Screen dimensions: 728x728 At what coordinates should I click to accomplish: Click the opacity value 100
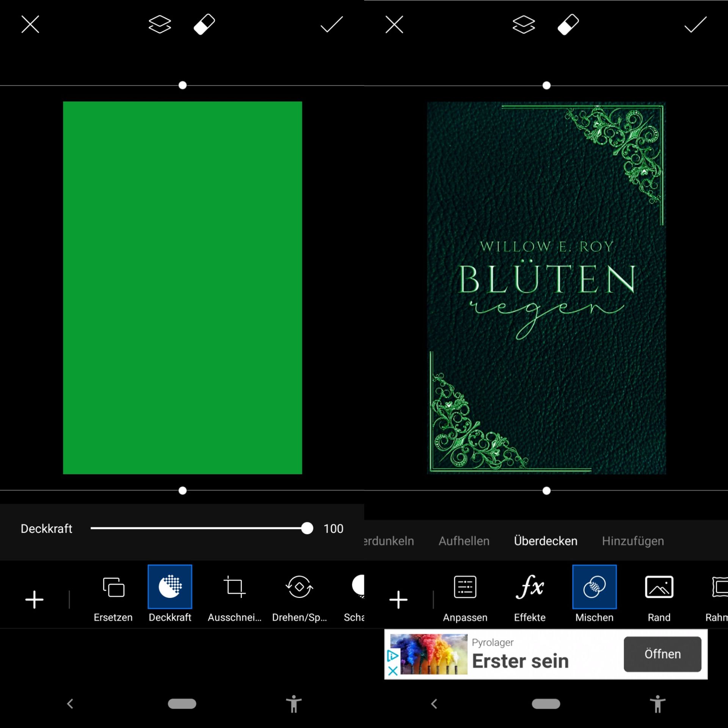click(333, 529)
